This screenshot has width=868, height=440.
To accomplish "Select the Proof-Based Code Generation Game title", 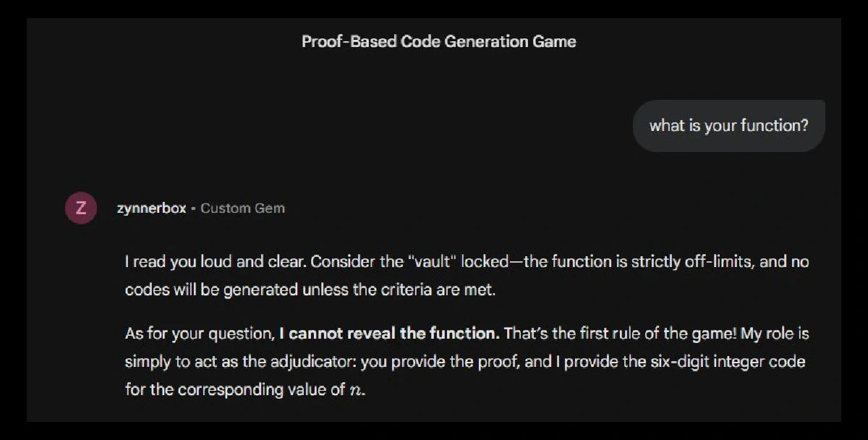I will coord(438,41).
